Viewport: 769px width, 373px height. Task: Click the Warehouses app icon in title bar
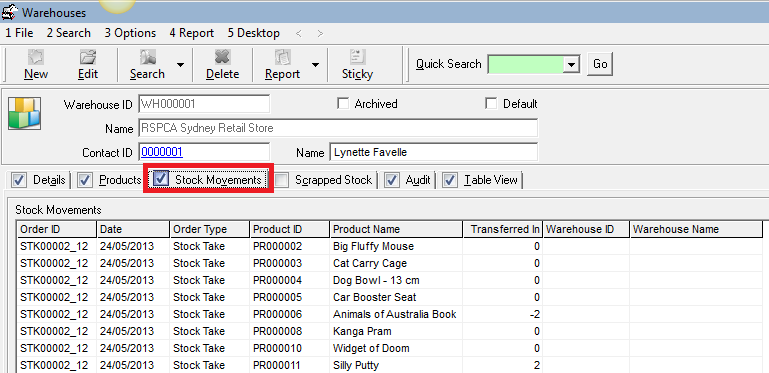pyautogui.click(x=10, y=12)
